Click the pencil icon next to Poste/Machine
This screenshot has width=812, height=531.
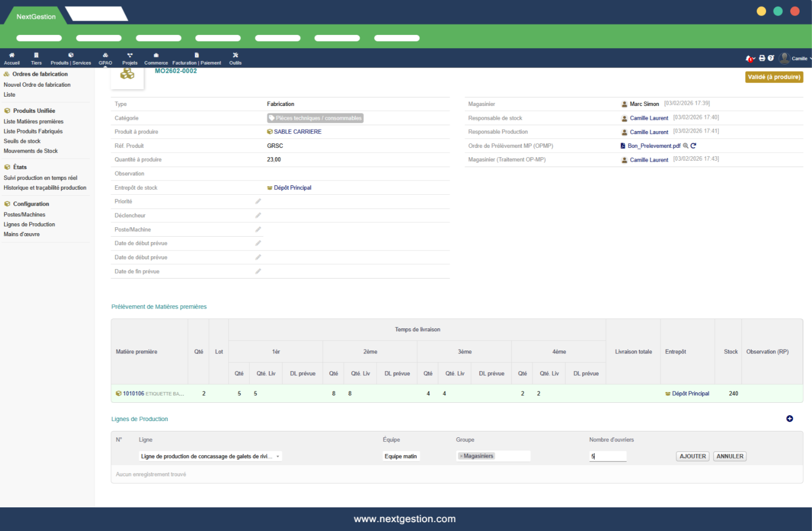click(258, 230)
